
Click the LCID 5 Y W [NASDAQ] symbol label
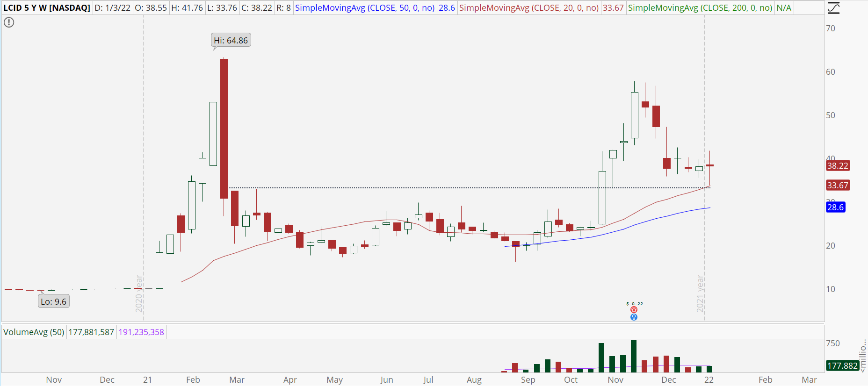point(47,8)
